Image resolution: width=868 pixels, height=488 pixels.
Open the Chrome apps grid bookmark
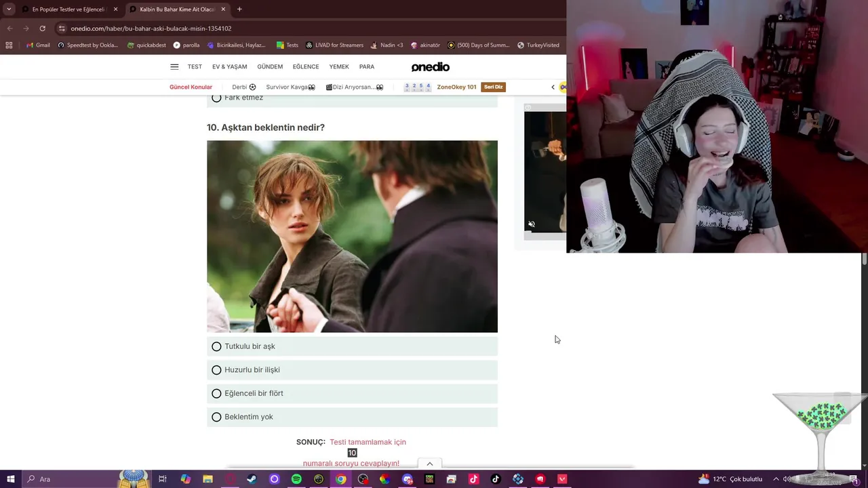click(9, 45)
